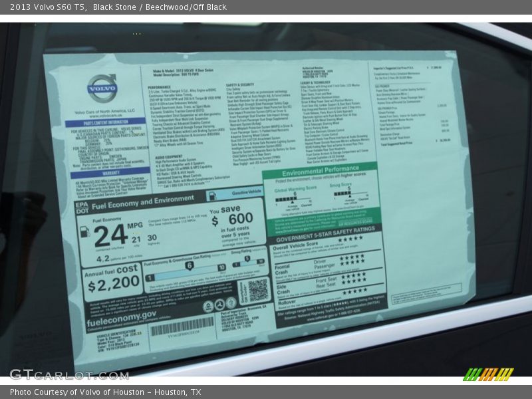Click 'Volvo Cars of North America, LLC' text

click(104, 111)
